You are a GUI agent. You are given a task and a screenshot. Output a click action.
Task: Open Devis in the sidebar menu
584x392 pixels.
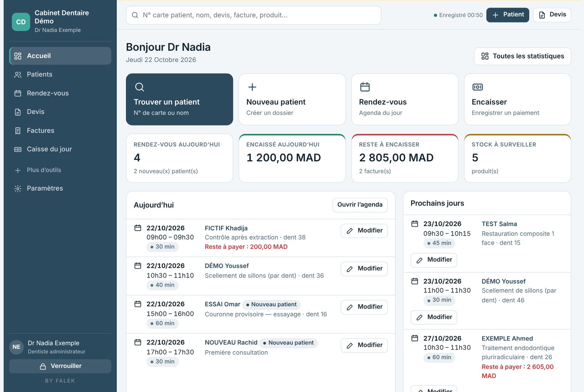pyautogui.click(x=60, y=112)
